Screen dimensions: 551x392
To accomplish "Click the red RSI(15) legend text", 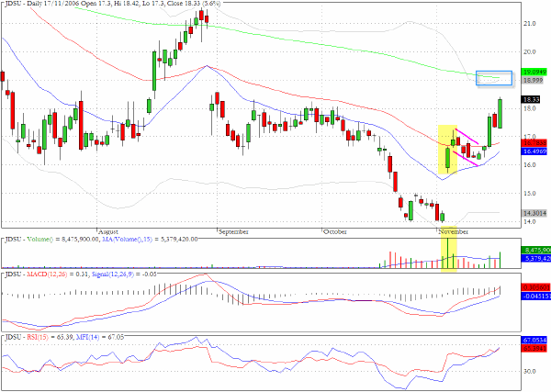I will coord(38,337).
